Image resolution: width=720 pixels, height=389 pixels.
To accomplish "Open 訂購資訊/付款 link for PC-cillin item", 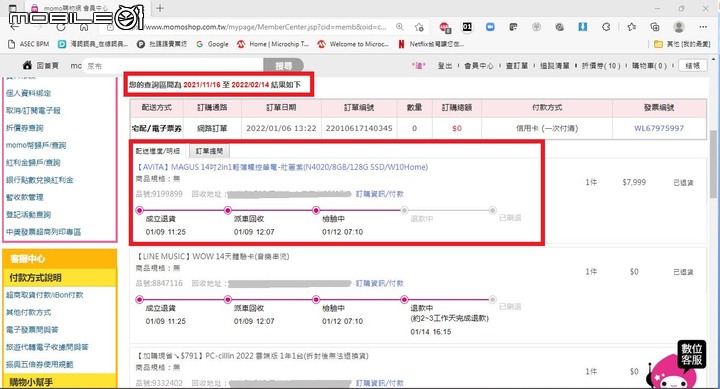I will click(380, 383).
